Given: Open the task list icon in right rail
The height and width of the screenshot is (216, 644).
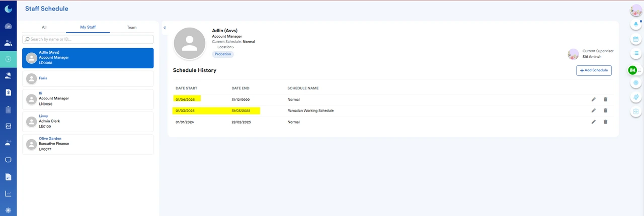Looking at the screenshot, I should 636,53.
